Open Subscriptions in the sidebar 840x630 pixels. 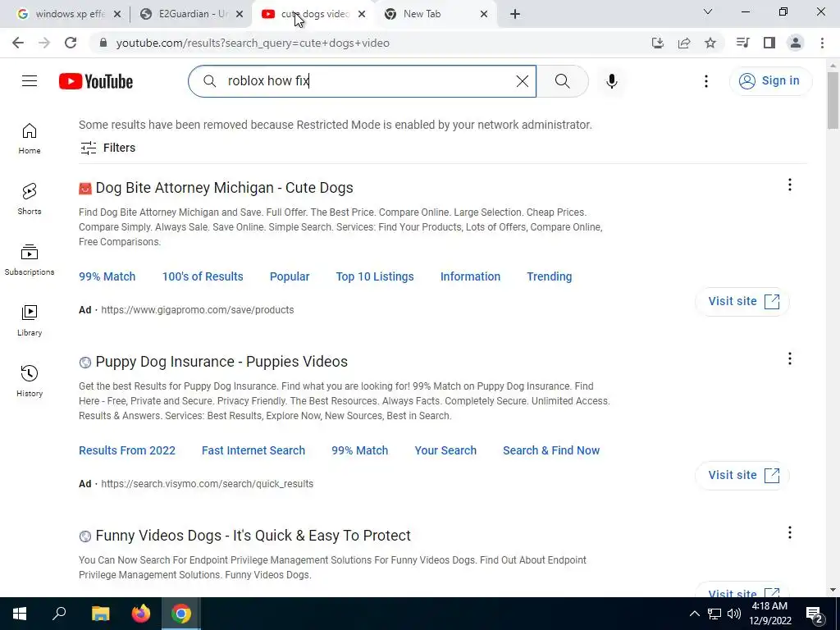30,260
